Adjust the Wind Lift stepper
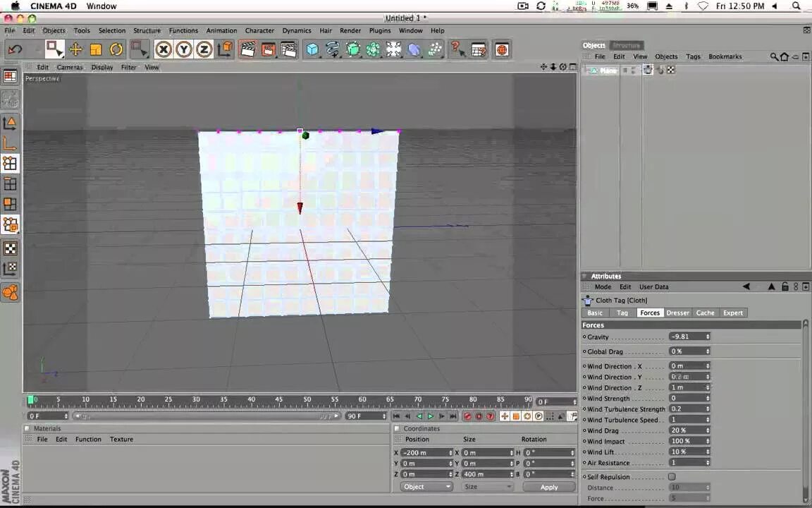The height and width of the screenshot is (508, 812). coord(708,452)
